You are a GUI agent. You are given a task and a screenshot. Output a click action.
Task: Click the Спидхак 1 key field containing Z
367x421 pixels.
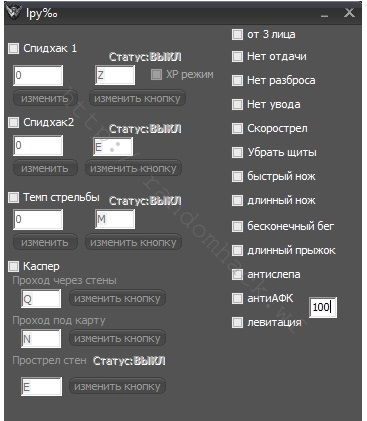click(115, 75)
